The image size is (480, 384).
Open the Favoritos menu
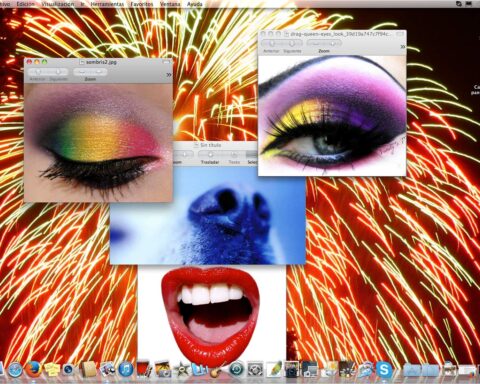pyautogui.click(x=142, y=4)
